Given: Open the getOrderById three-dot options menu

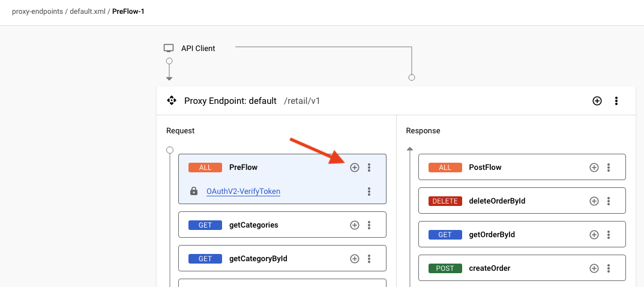Looking at the screenshot, I should [x=609, y=235].
